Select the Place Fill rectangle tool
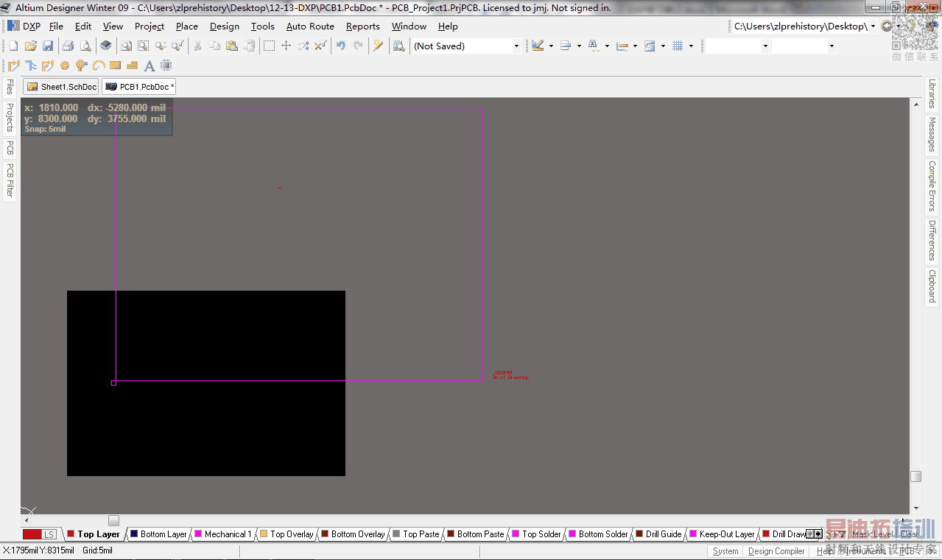The image size is (942, 560). click(x=115, y=65)
